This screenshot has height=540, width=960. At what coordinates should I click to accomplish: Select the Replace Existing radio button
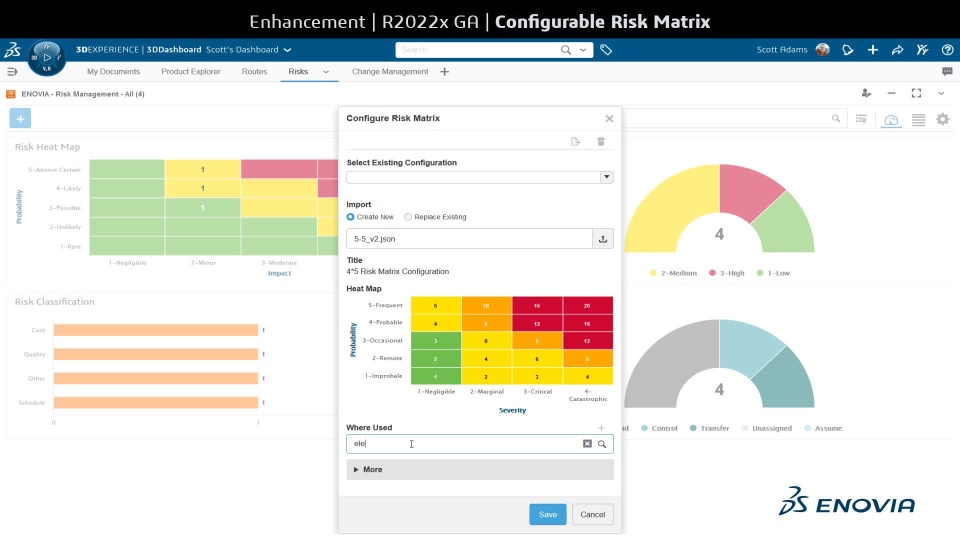[408, 217]
